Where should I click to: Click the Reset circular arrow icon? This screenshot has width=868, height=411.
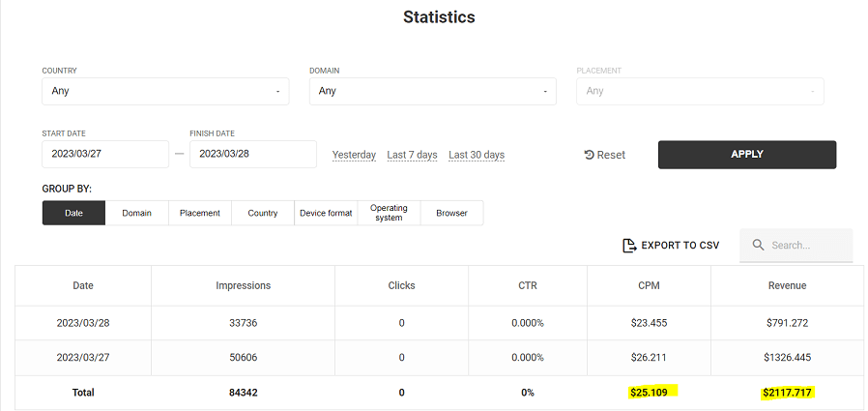click(x=589, y=155)
